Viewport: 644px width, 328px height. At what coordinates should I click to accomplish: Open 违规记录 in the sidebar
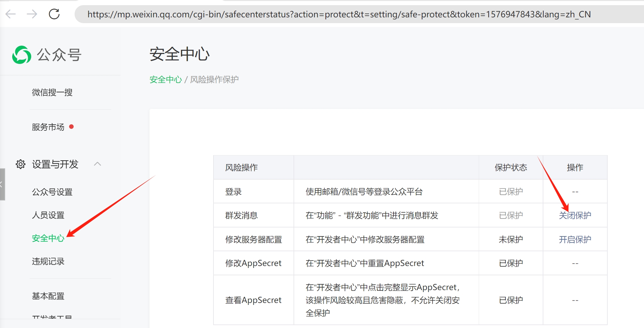[x=48, y=262]
